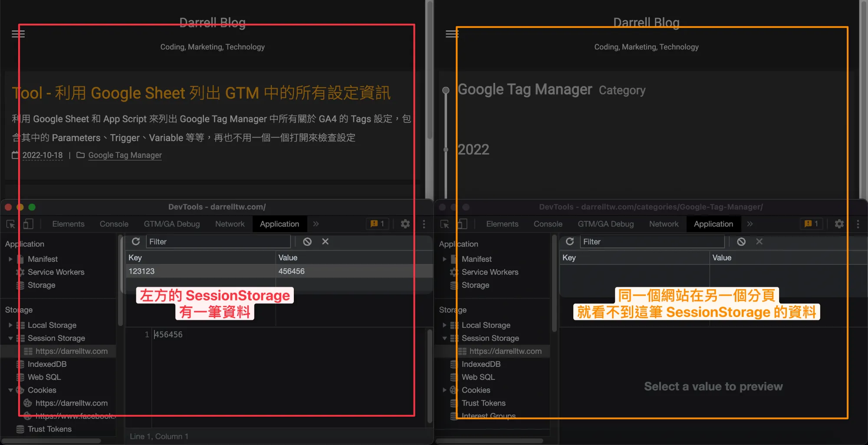Click the folder icon before Google Tag Manager
868x445 pixels.
click(80, 155)
